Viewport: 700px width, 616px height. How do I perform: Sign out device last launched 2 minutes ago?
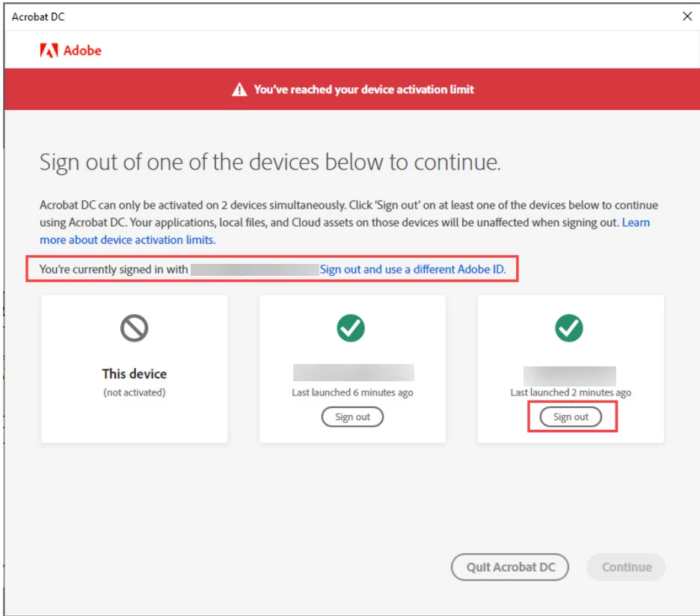click(571, 417)
